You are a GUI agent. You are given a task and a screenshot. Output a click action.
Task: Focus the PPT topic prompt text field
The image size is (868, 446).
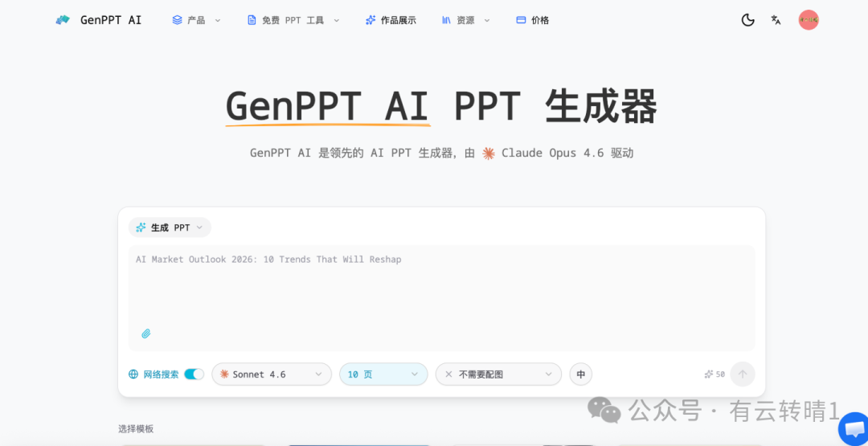442,297
